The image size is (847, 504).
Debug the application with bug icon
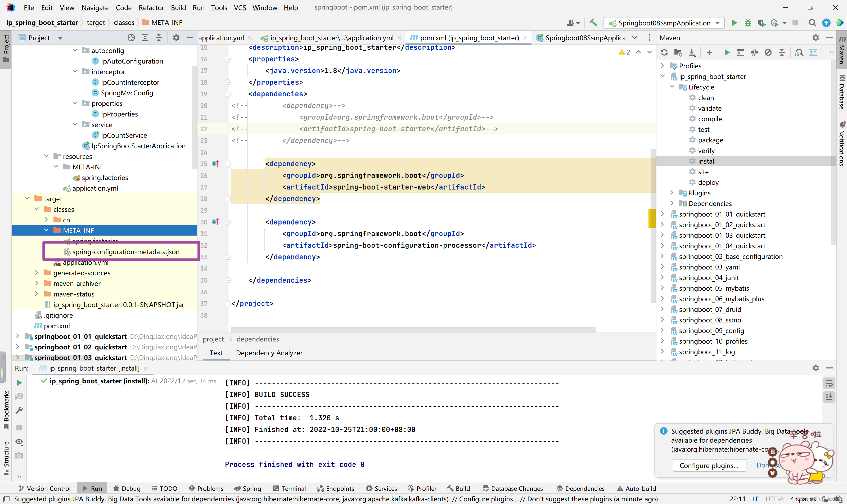click(x=748, y=23)
